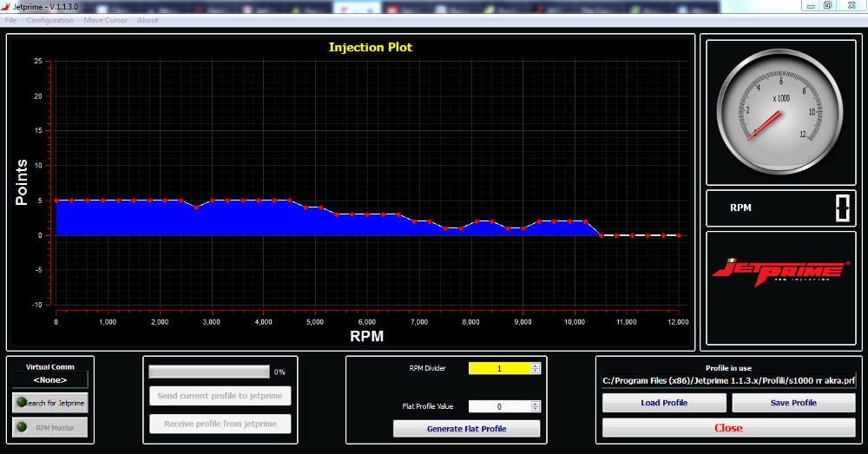Click the profile transfer progress bar
Image resolution: width=868 pixels, height=454 pixels.
209,372
